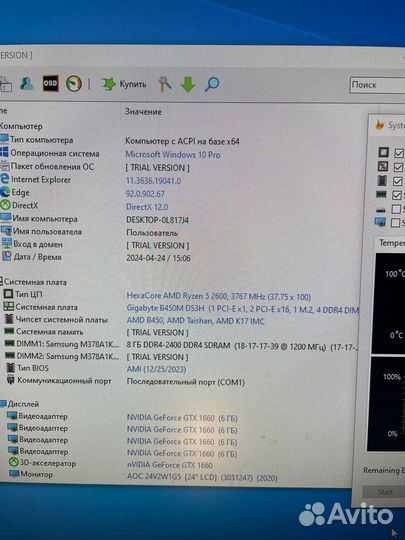Select the Компьютер group header
The image size is (405, 540).
(x=21, y=126)
